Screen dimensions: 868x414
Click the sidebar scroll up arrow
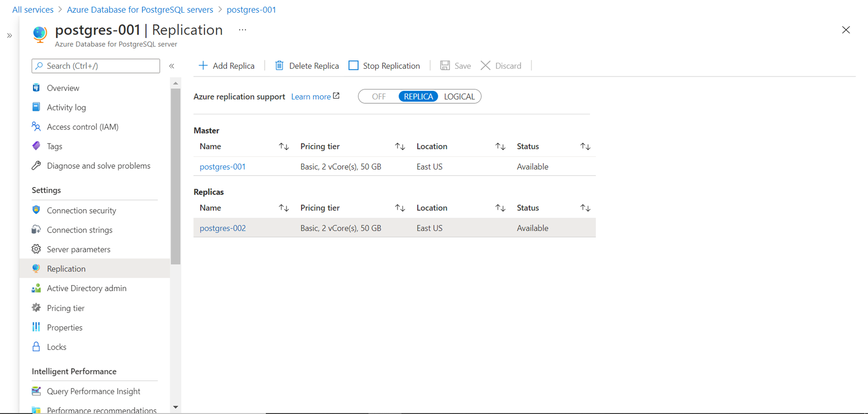point(176,83)
